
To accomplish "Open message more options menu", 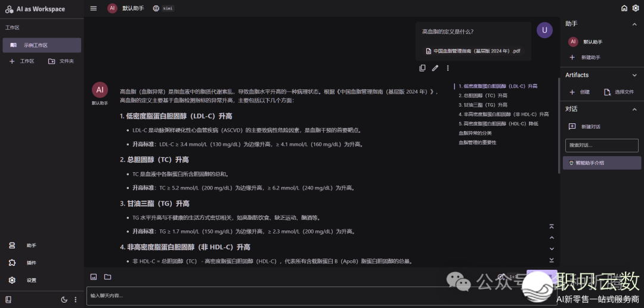I will [x=448, y=68].
